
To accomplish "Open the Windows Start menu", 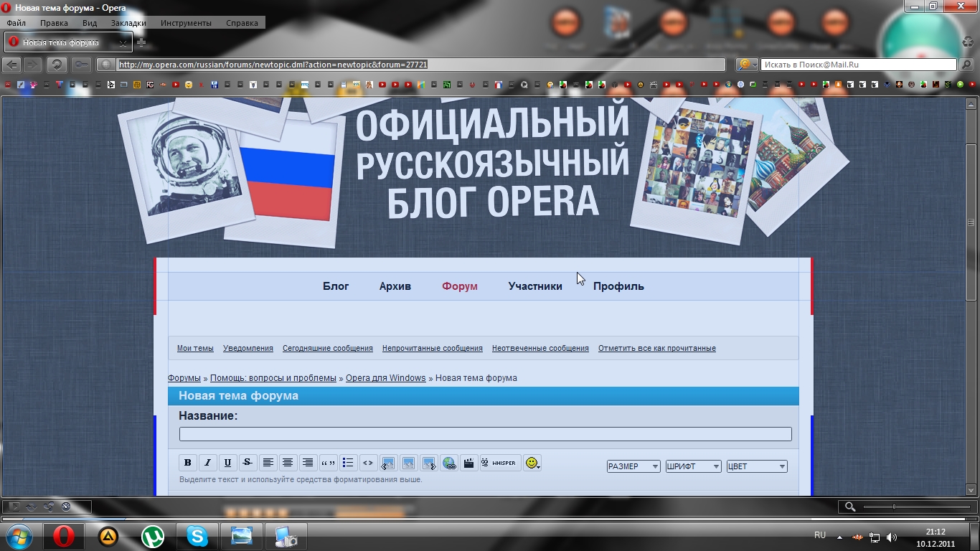I will pos(18,536).
